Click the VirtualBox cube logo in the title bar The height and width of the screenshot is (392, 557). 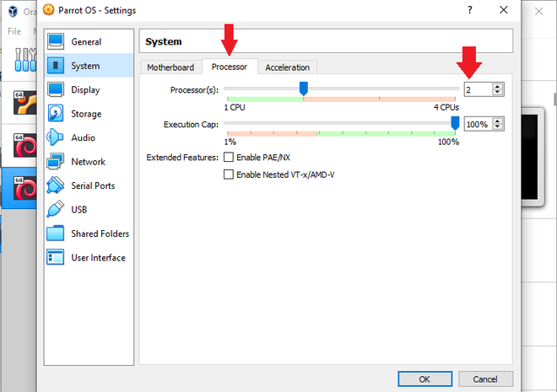click(x=14, y=11)
